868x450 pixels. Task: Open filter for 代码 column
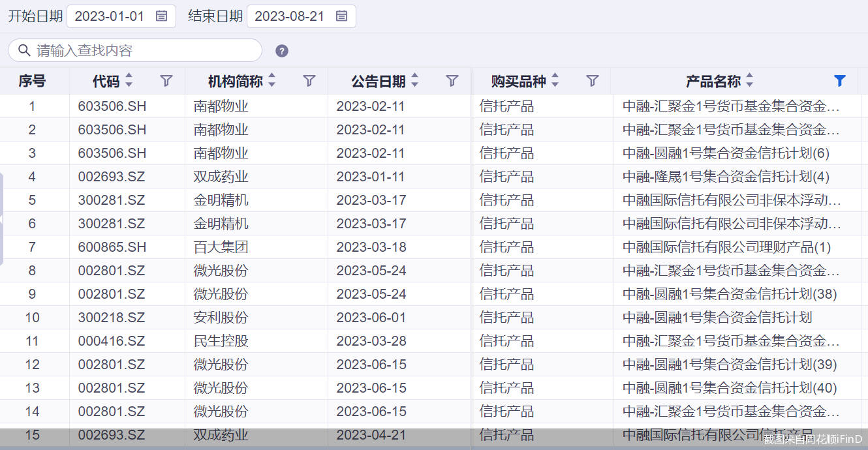(x=166, y=81)
